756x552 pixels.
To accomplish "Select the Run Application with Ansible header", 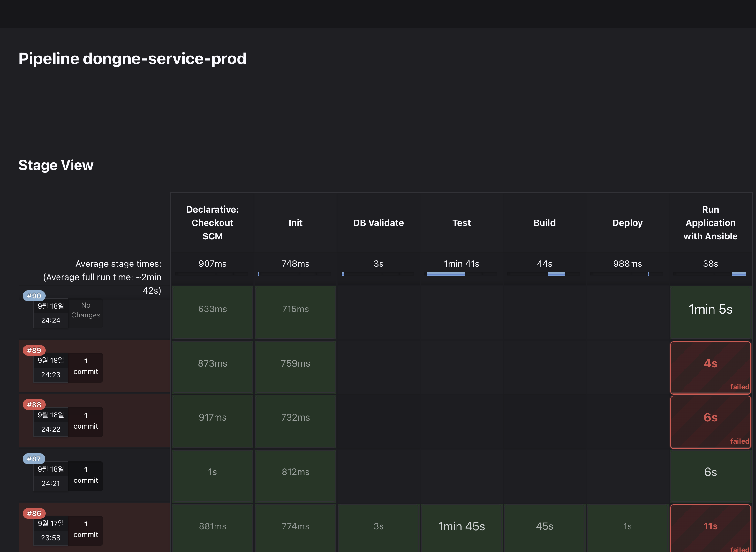I will pyautogui.click(x=710, y=223).
